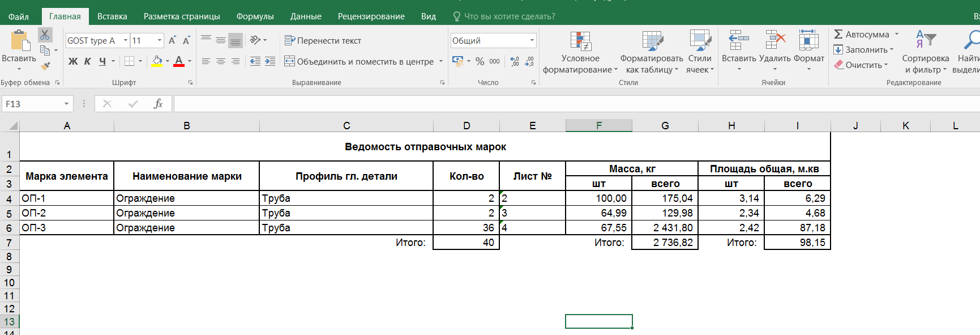
Task: Click the insert function fx icon
Action: pyautogui.click(x=158, y=104)
